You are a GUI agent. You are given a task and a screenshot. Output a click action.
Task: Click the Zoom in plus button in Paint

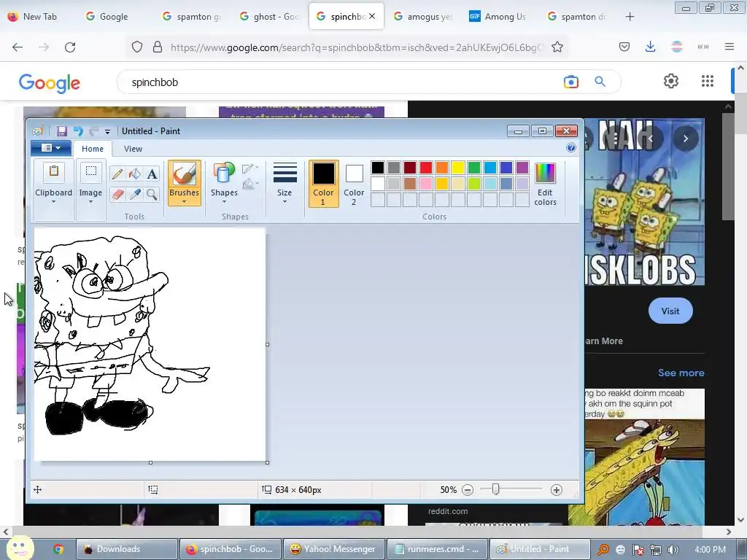[x=556, y=490]
